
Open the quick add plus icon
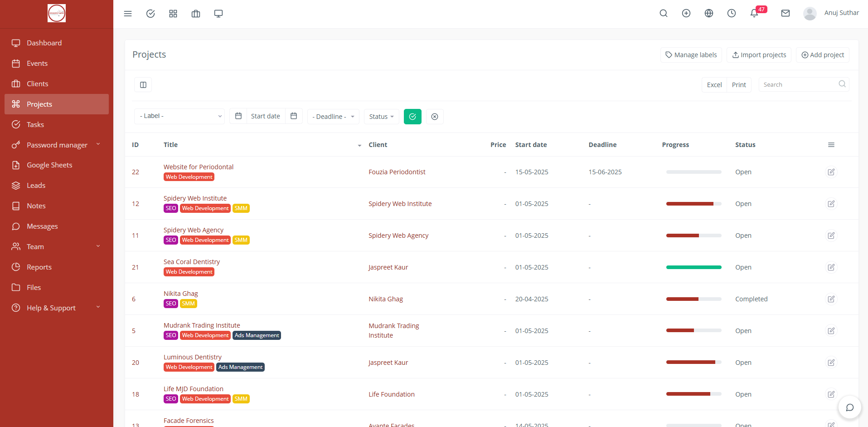click(x=686, y=13)
